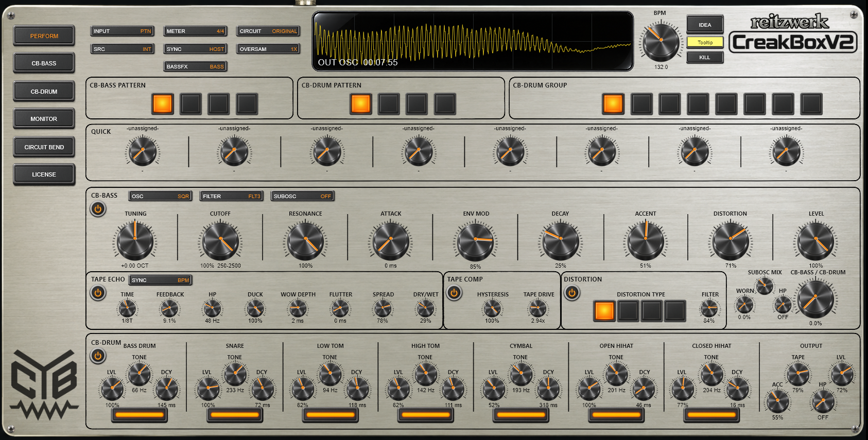Toggle the CB-BASS section power icon

[x=98, y=209]
